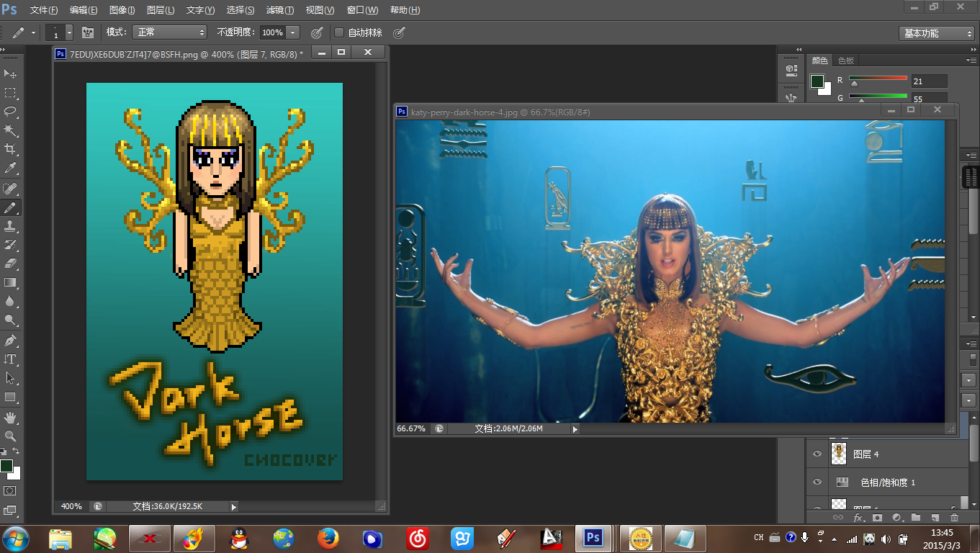Open the 模式 blend mode dropdown
The height and width of the screenshot is (553, 980).
[x=169, y=32]
